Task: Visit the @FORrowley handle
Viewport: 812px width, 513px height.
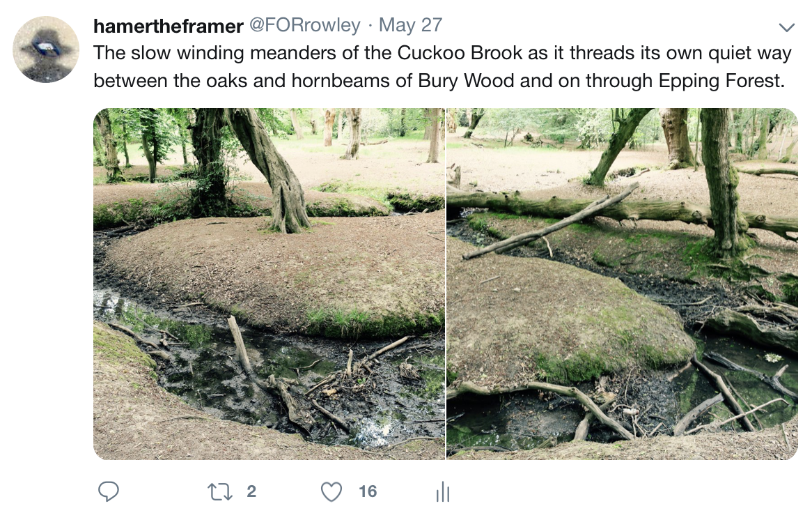Action: [x=305, y=25]
